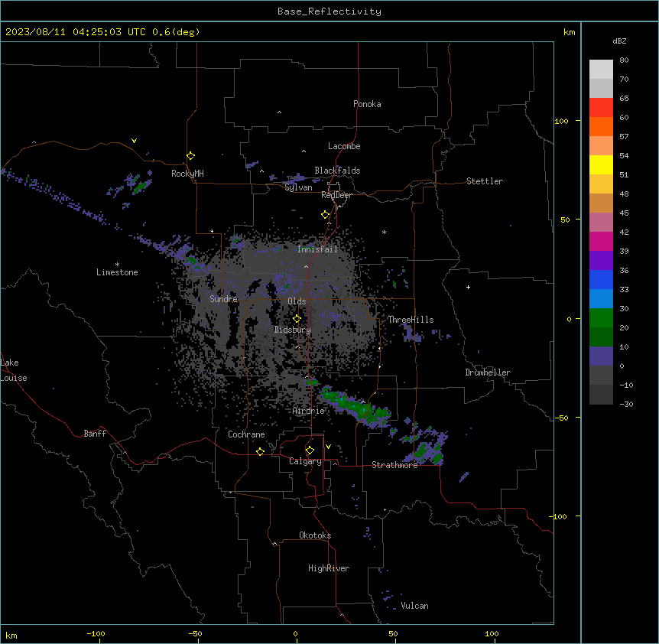Click the Lacombe city label
This screenshot has height=644, width=659.
tap(344, 146)
